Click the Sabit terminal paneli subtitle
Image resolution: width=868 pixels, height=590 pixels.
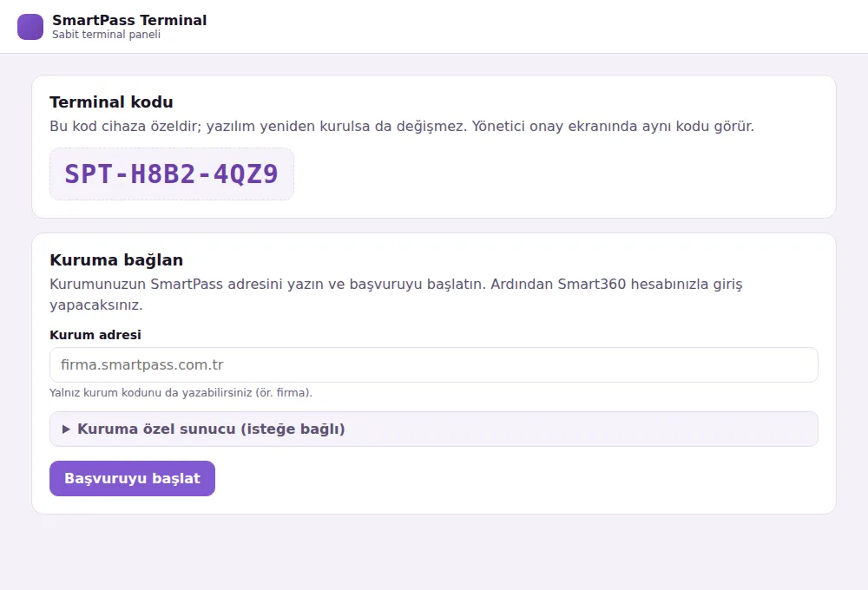tap(106, 35)
